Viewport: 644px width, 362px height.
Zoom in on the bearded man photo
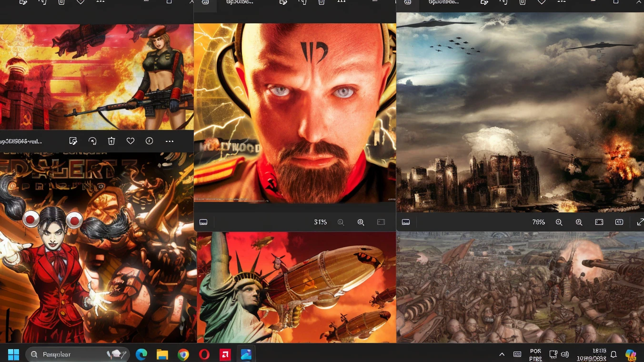361,222
